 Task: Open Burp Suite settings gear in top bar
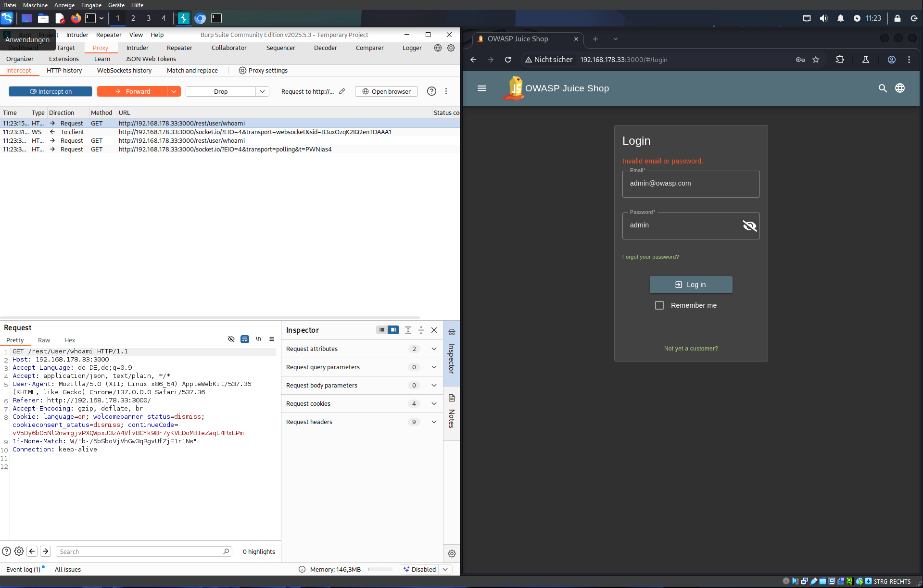451,48
